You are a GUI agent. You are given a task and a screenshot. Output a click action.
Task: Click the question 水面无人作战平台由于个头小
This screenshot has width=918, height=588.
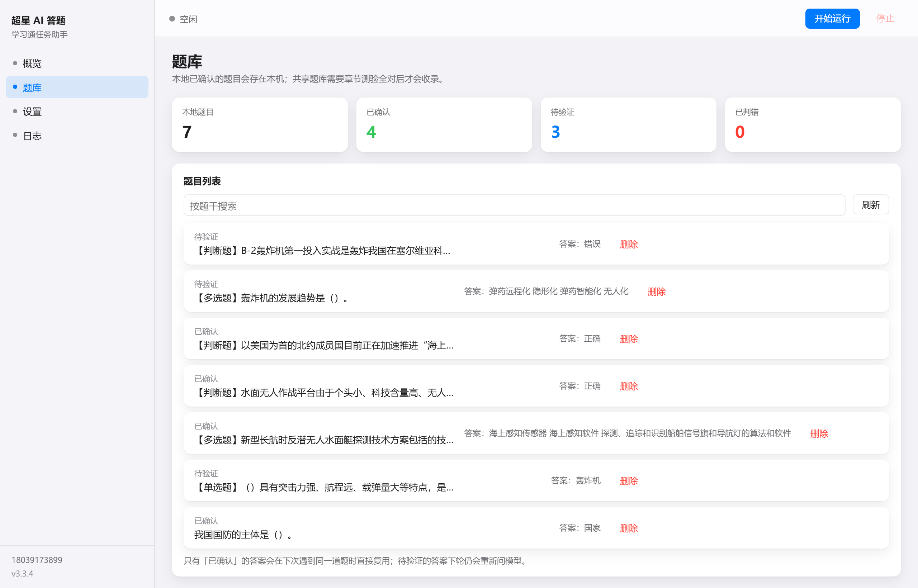[x=324, y=393]
